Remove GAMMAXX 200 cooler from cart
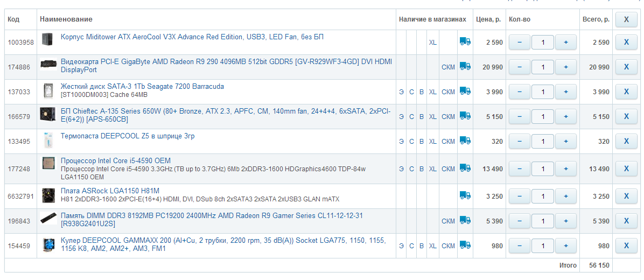The width and height of the screenshot is (644, 280). [x=626, y=246]
